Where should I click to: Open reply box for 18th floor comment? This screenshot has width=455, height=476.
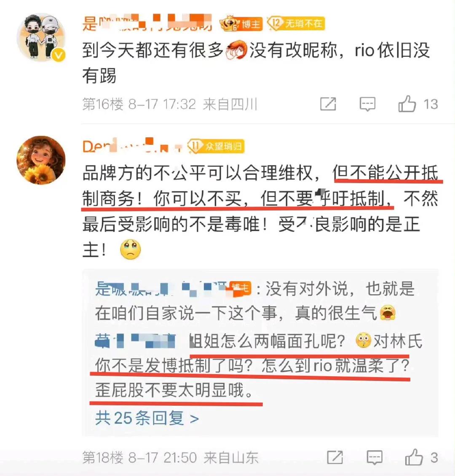(x=374, y=457)
